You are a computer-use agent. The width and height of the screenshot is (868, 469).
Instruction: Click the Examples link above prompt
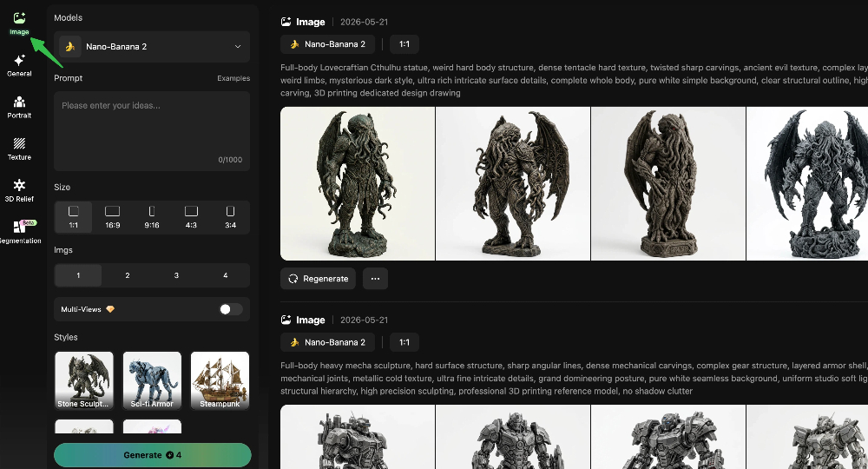233,78
